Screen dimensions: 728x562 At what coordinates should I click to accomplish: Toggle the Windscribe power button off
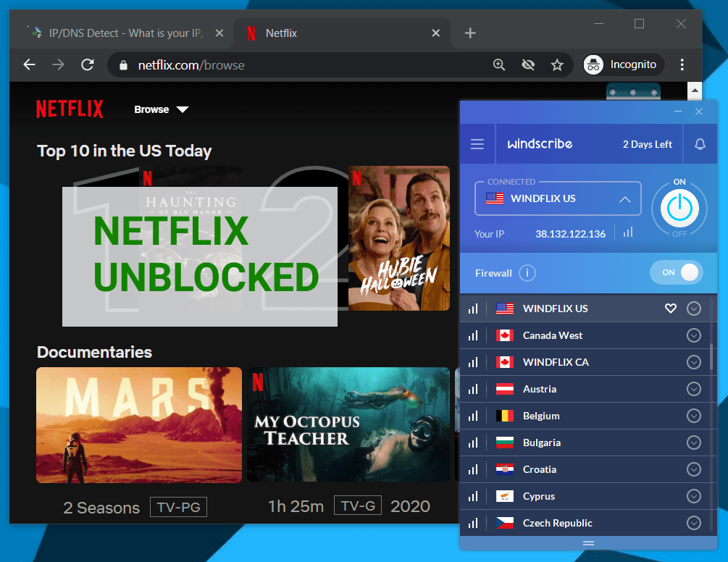[x=679, y=208]
